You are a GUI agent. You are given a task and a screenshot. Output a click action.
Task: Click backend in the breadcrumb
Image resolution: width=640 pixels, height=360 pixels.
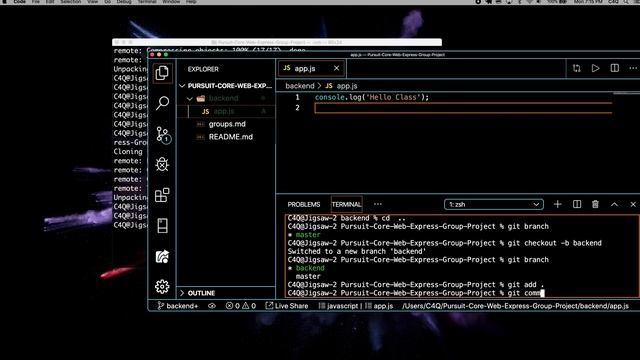pyautogui.click(x=300, y=86)
